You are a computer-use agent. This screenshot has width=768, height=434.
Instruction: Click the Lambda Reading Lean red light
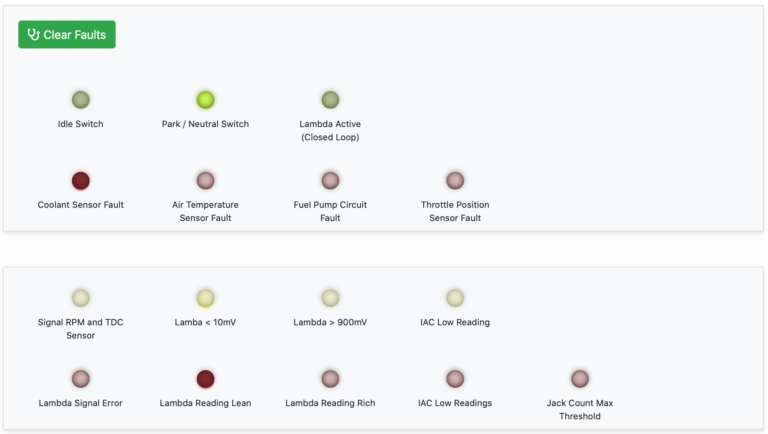205,379
